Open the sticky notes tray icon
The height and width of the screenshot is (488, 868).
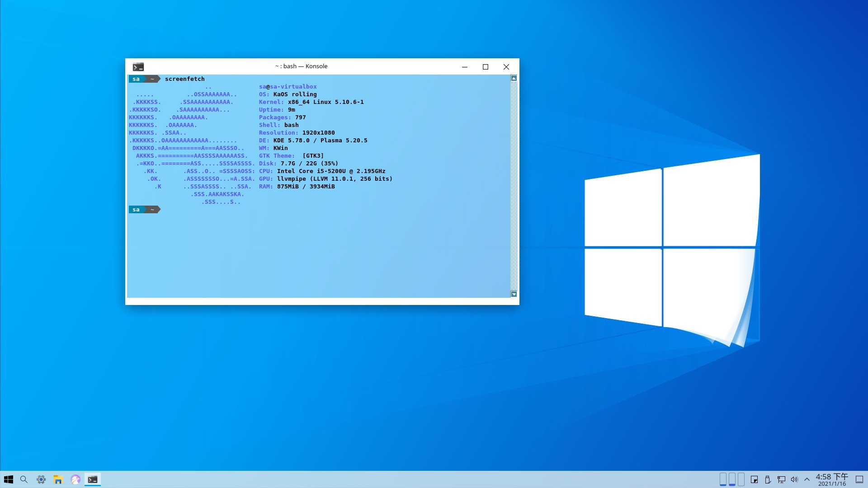tap(754, 479)
